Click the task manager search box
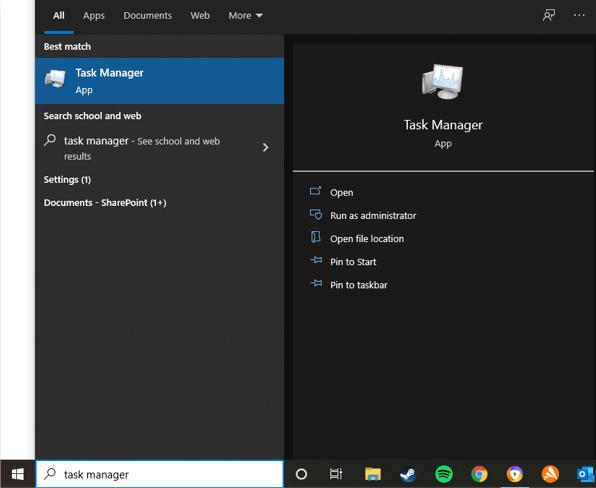Screen dimensions: 596x488 [160, 474]
